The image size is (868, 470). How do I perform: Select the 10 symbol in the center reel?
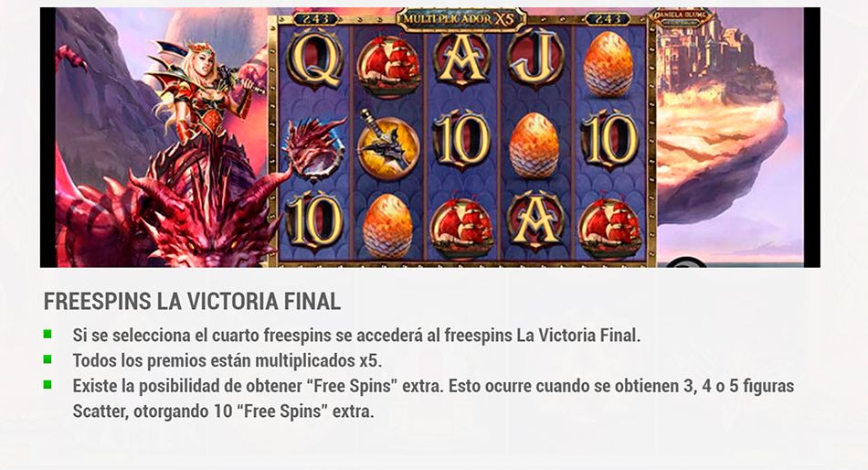point(461,141)
